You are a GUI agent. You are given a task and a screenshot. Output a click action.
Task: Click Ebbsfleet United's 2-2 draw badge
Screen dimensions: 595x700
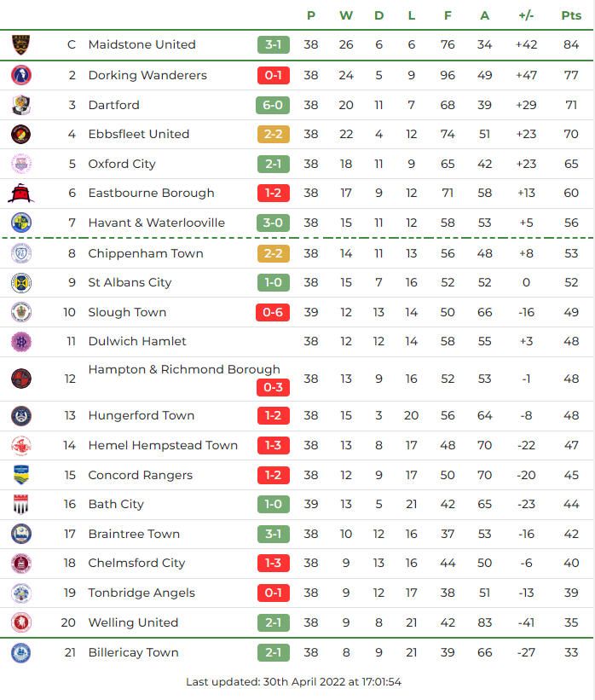click(x=273, y=134)
